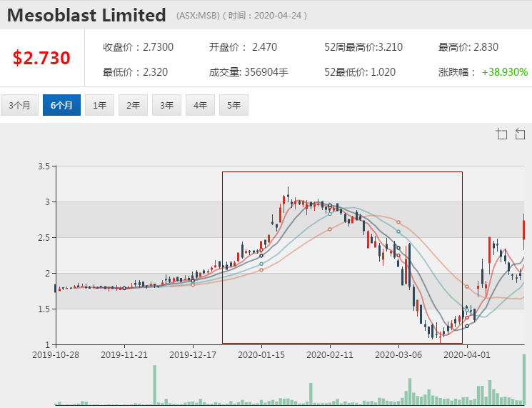Viewport: 532px width, 408px height.
Task: Switch chart to the 5年 range
Action: click(x=234, y=105)
